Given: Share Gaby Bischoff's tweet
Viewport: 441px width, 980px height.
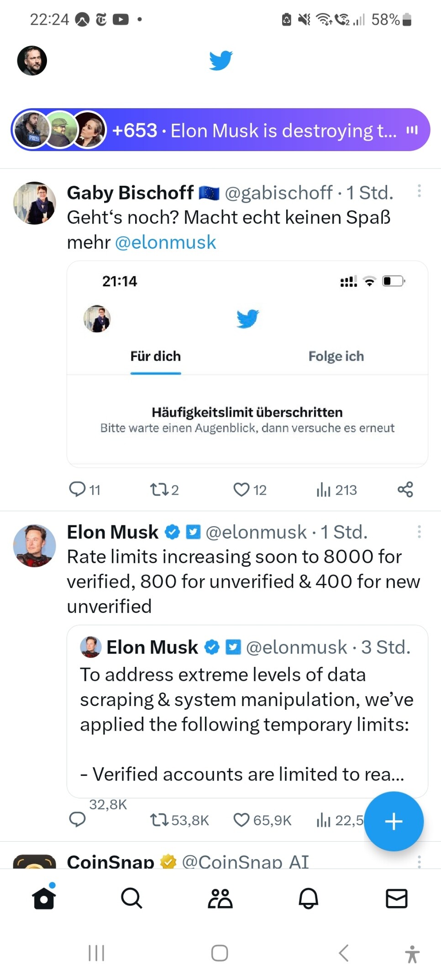Looking at the screenshot, I should (x=405, y=489).
